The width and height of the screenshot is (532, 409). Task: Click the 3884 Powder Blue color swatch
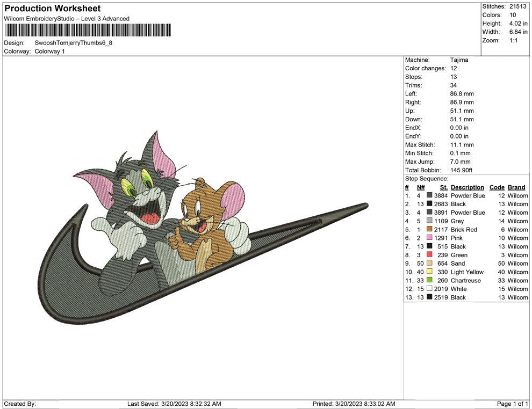429,195
